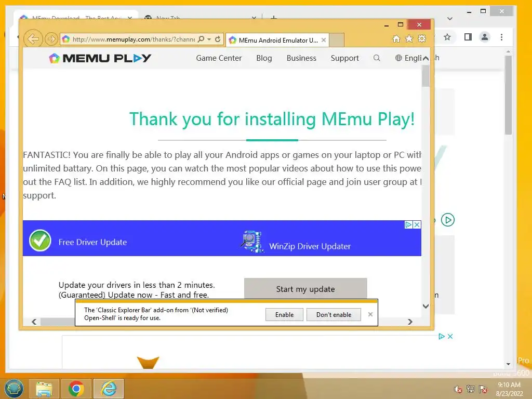The width and height of the screenshot is (532, 399).
Task: Open the Start menu shell button
Action: (14, 389)
